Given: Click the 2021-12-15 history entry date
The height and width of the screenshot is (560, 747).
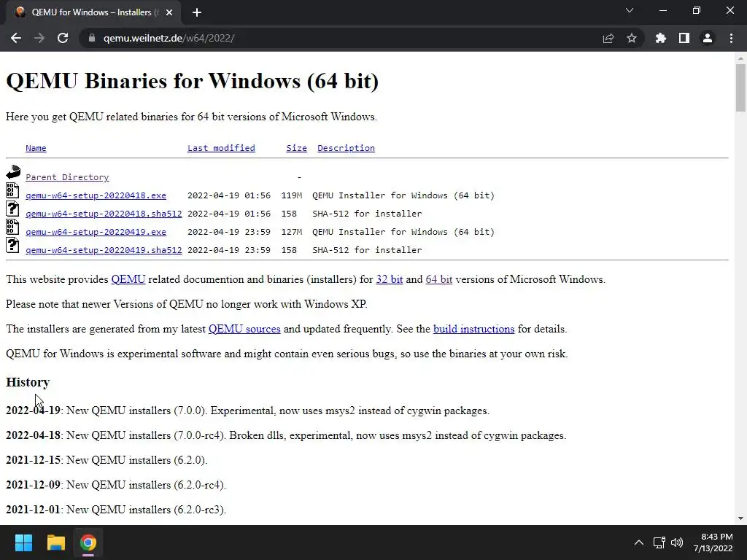Looking at the screenshot, I should [x=33, y=460].
